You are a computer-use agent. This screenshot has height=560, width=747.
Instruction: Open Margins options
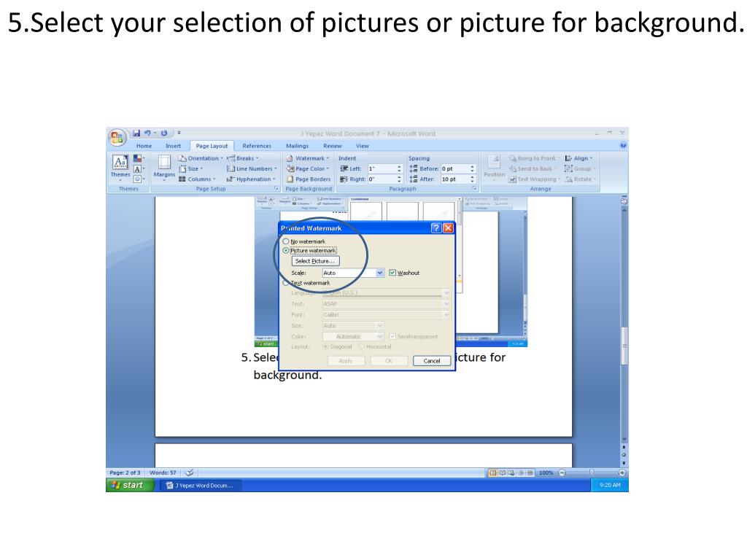(164, 168)
